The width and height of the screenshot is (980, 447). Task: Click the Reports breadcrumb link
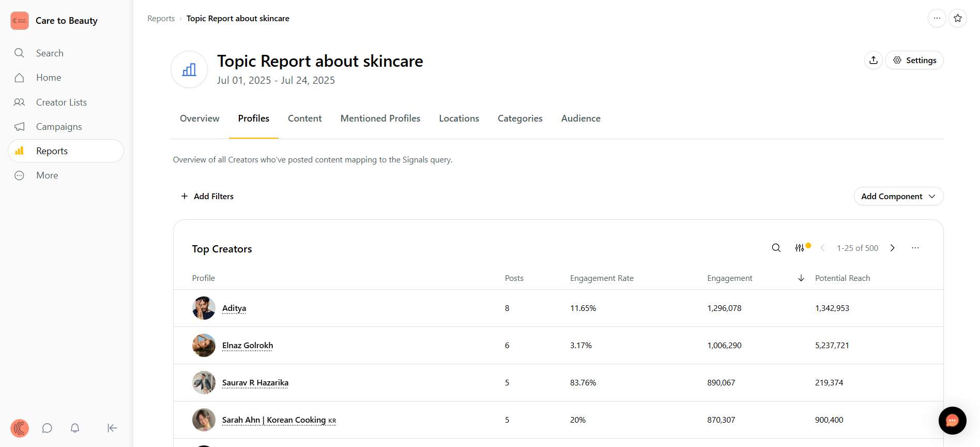pyautogui.click(x=161, y=19)
